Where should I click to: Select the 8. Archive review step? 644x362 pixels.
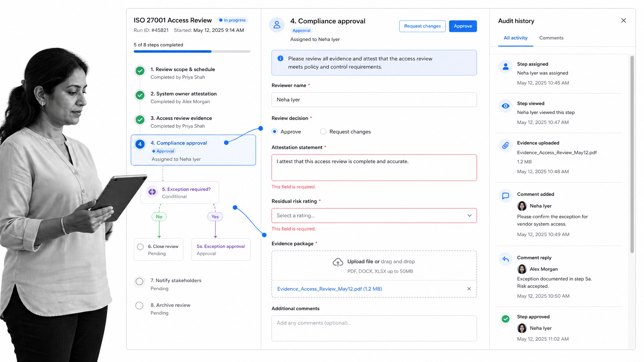click(x=163, y=309)
